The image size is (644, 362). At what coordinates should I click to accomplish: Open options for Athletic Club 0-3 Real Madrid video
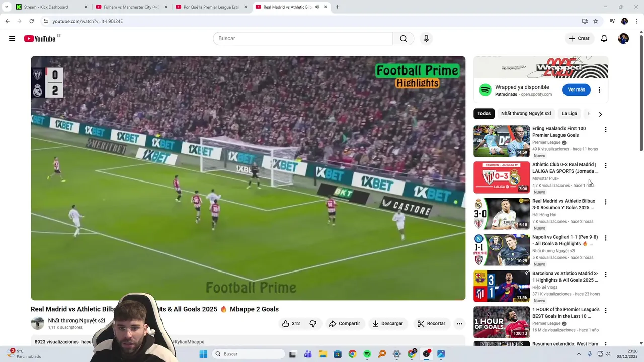coord(605,165)
